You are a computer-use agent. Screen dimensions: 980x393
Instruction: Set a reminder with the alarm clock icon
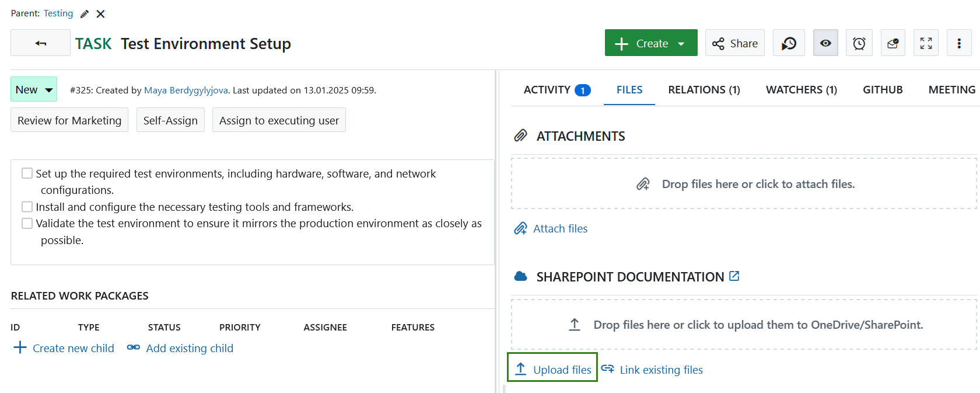pos(859,43)
